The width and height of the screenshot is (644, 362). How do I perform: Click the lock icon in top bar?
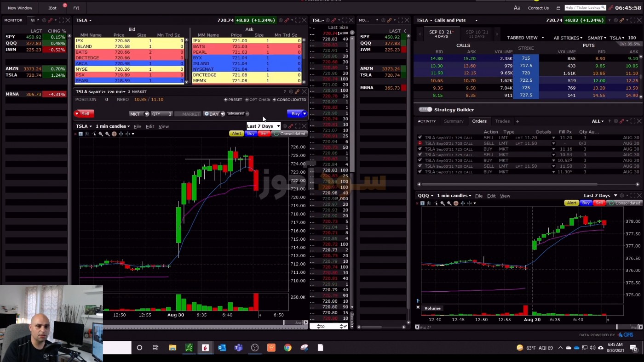(x=558, y=8)
